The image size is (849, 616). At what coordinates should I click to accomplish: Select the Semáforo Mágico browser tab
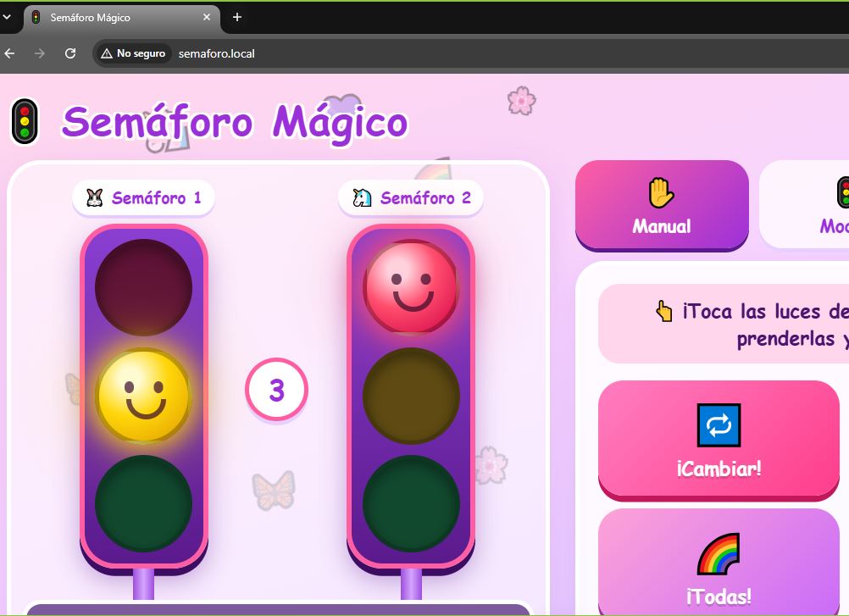click(x=122, y=17)
